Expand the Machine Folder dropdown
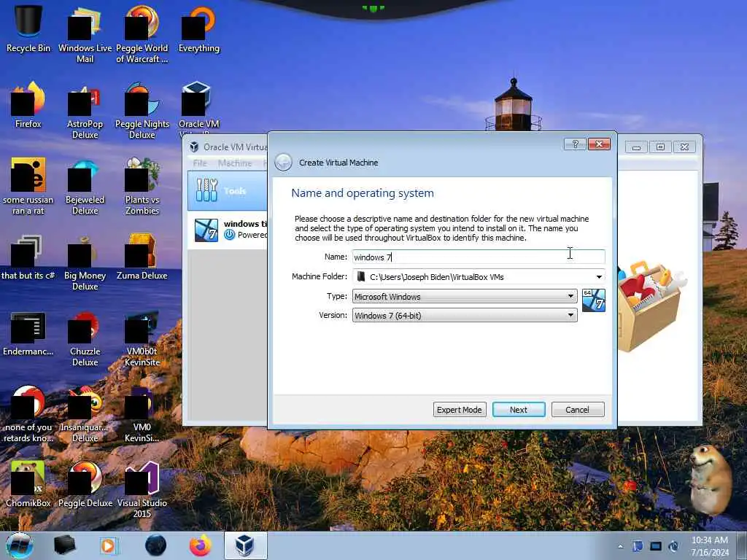 [x=599, y=276]
